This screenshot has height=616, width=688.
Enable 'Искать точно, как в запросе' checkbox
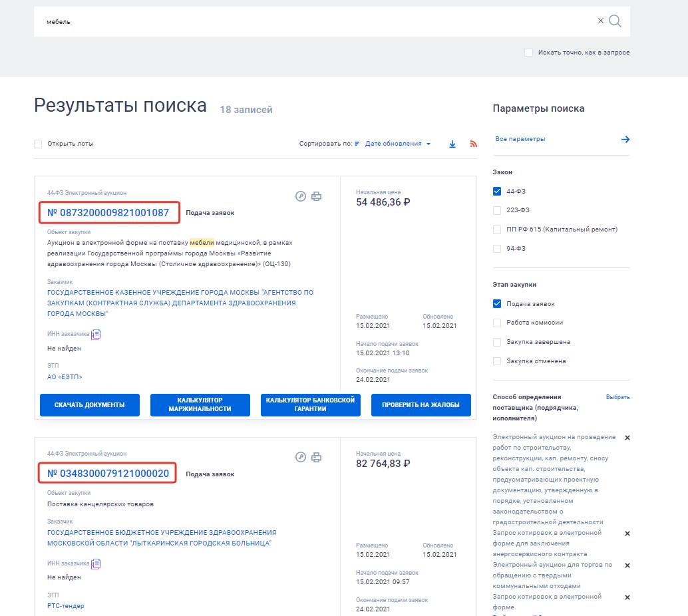pyautogui.click(x=529, y=52)
